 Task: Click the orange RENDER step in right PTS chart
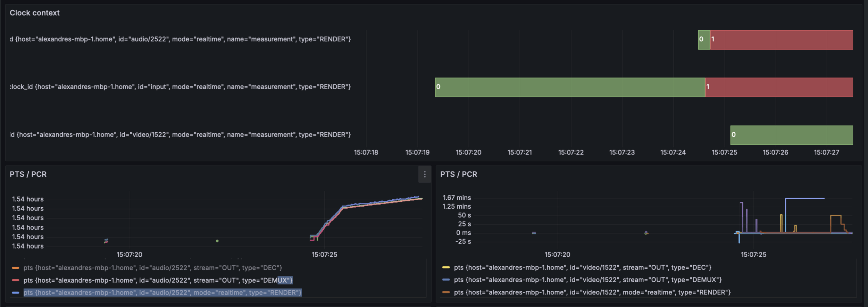(x=836, y=216)
